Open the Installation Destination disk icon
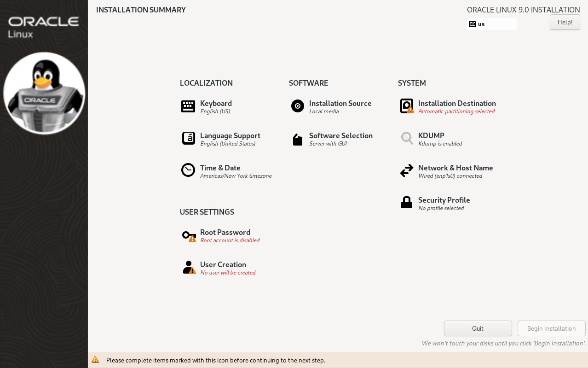Screen dimensions: 588x368 coord(406,106)
